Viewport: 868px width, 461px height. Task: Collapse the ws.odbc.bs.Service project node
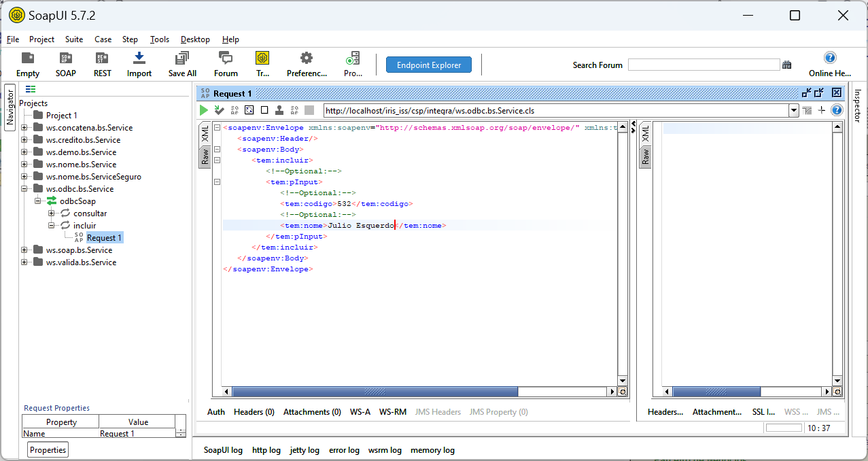click(x=24, y=189)
